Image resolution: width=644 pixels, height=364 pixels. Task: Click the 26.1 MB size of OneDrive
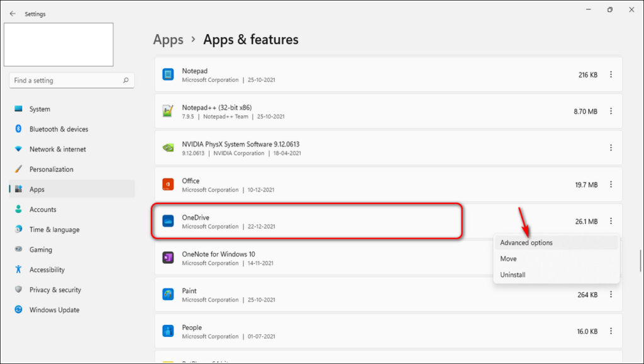click(x=586, y=221)
